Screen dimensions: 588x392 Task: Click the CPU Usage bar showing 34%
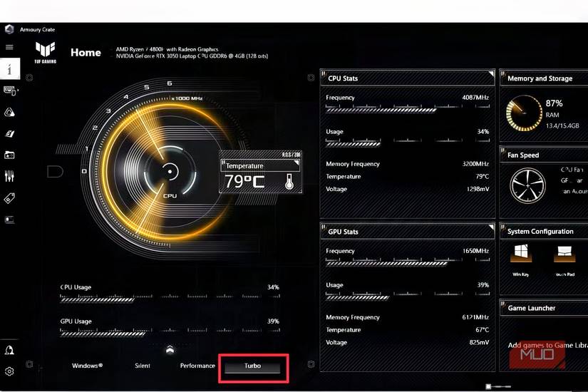tap(170, 298)
